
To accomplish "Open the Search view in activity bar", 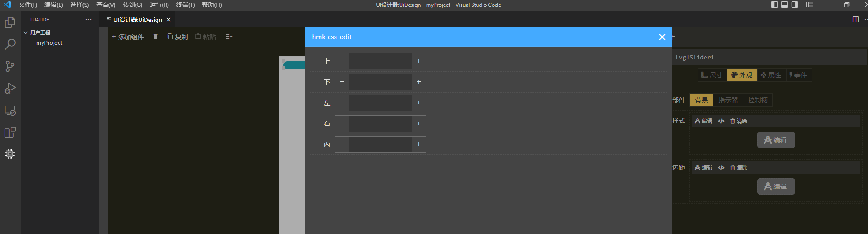I will (10, 44).
